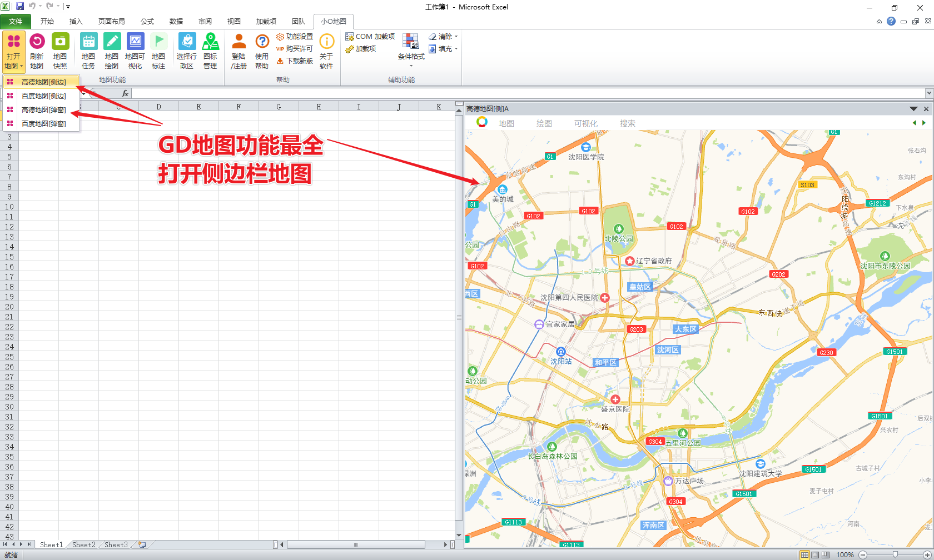Select the 地图绘图 drawing tool
Image resolution: width=934 pixels, height=560 pixels.
point(112,51)
